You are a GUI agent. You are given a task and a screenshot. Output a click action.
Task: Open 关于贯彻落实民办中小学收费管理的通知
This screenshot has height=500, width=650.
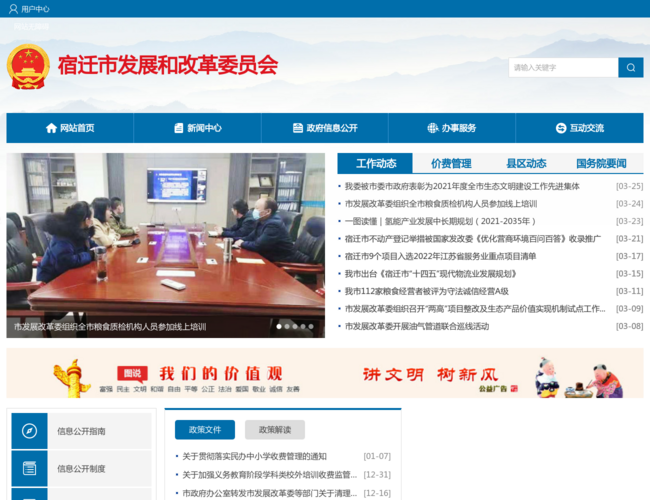click(x=255, y=456)
